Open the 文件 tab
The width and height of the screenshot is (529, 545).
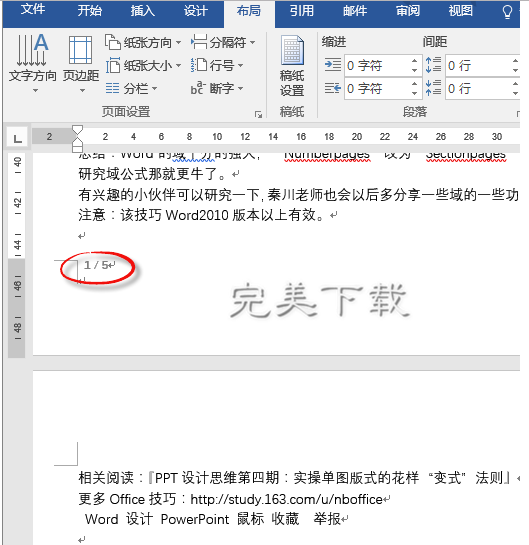point(33,9)
